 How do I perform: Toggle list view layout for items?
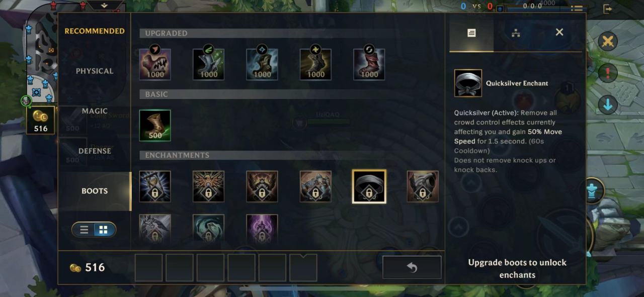pyautogui.click(x=85, y=230)
